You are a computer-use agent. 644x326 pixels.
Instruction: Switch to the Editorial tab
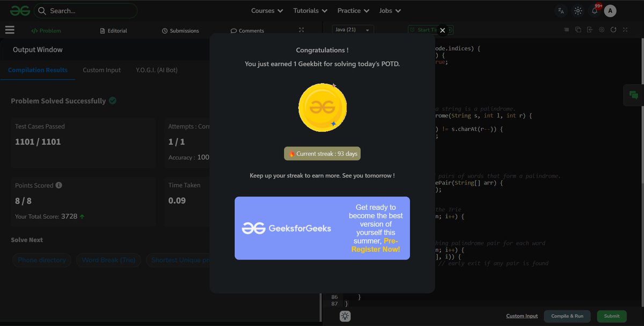pyautogui.click(x=114, y=31)
